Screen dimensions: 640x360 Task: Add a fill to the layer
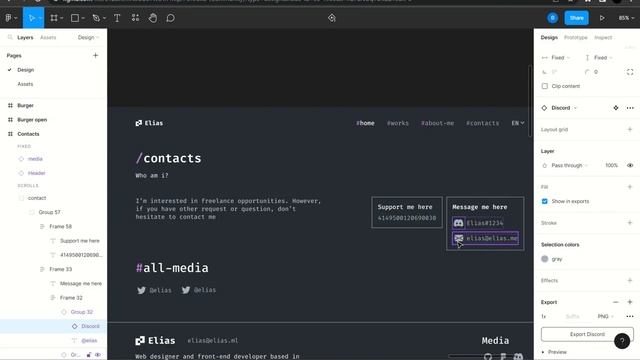coord(630,187)
